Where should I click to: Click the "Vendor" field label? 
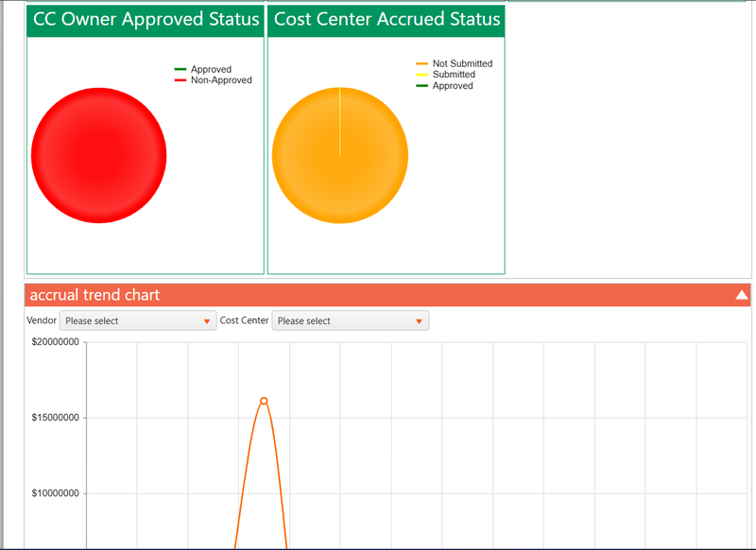point(42,320)
